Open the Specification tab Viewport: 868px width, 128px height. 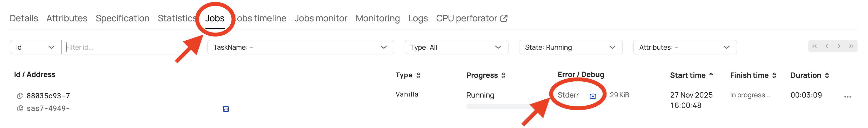(122, 18)
